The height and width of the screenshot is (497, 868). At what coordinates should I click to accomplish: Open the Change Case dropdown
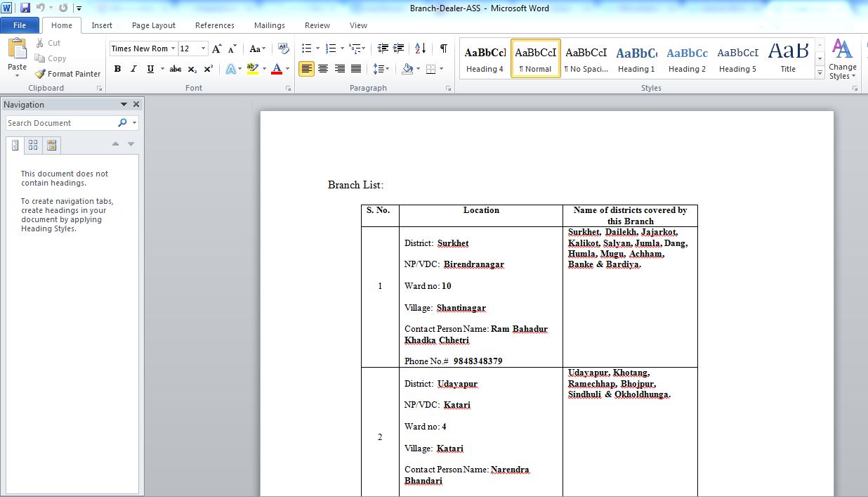[x=258, y=49]
